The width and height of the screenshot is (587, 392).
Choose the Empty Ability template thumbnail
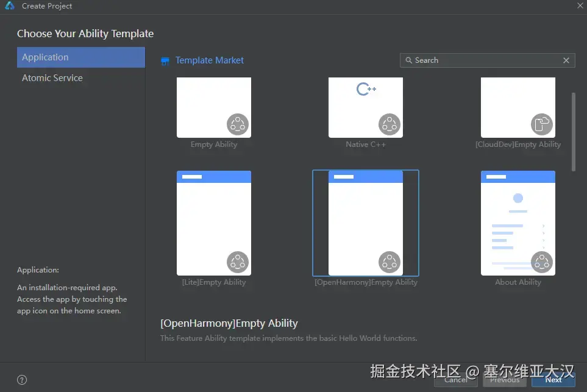(x=214, y=107)
